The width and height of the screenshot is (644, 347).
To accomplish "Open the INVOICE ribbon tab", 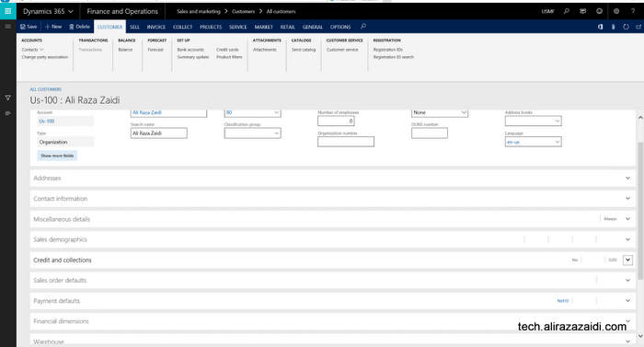I will pyautogui.click(x=156, y=27).
